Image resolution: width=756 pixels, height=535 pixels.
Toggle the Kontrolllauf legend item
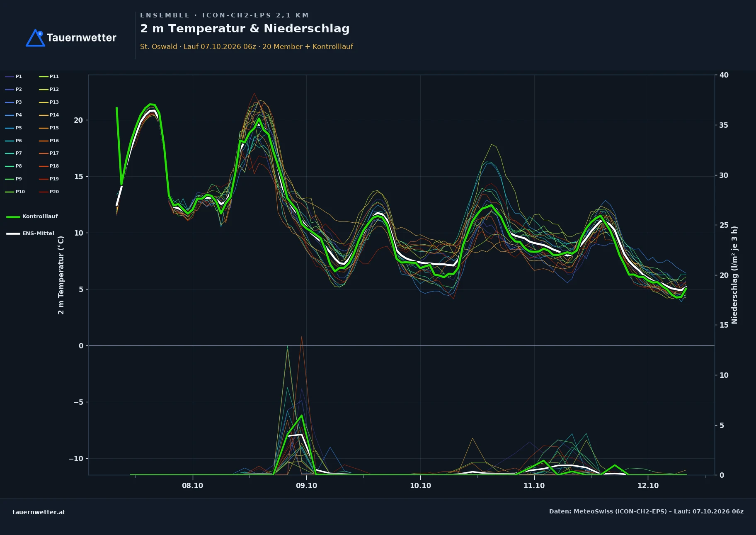pyautogui.click(x=32, y=216)
